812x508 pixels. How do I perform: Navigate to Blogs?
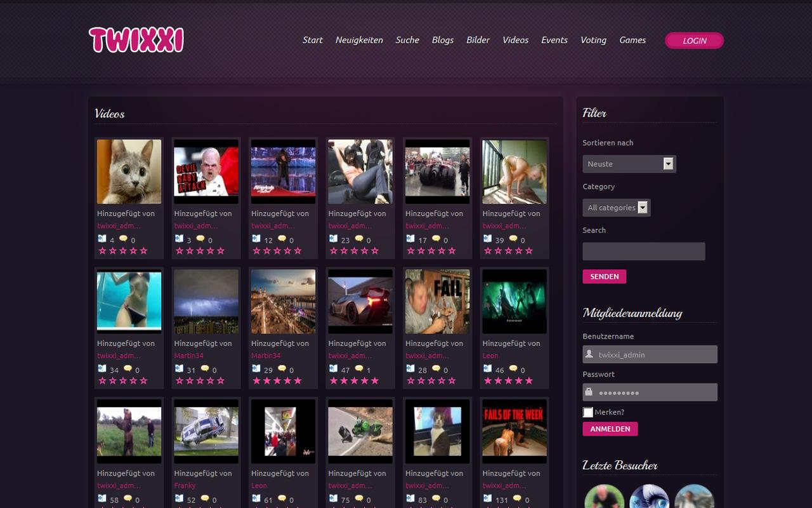pos(443,40)
